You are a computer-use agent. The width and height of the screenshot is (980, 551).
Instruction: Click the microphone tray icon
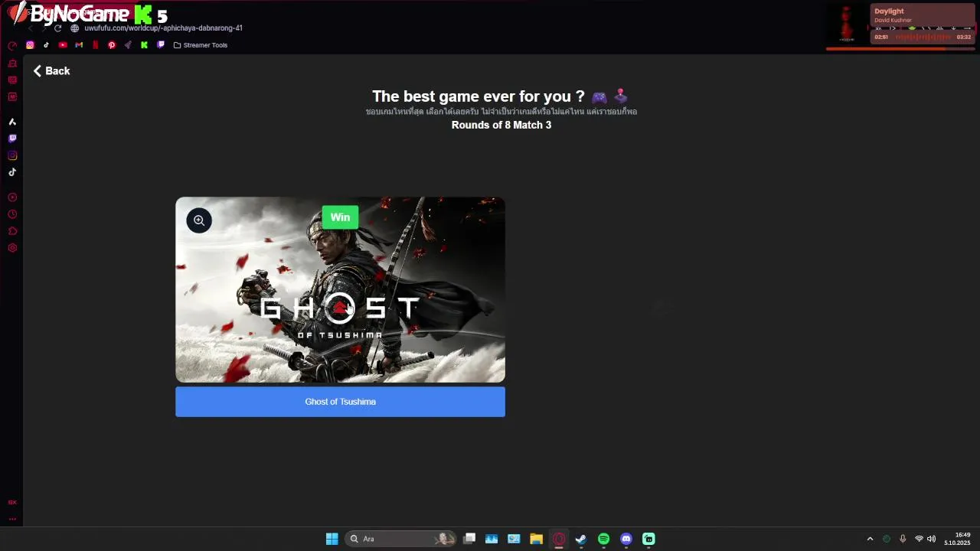pos(903,539)
